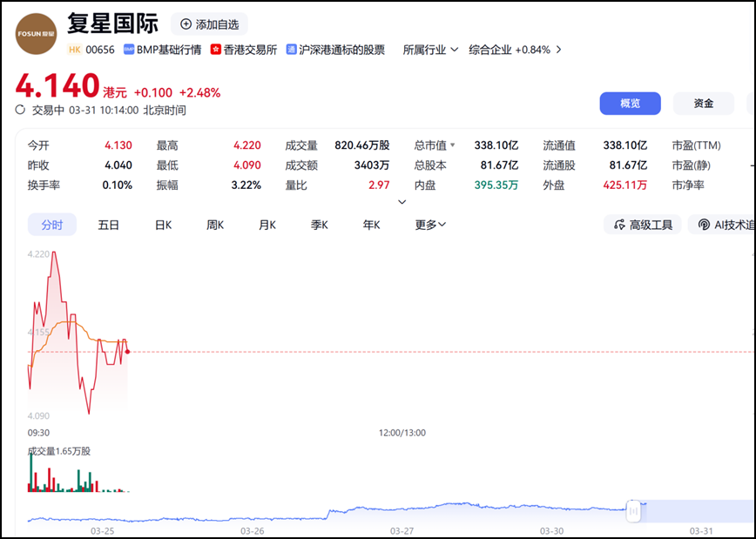756x539 pixels.
Task: Click the current price dot on chart
Action: click(127, 352)
